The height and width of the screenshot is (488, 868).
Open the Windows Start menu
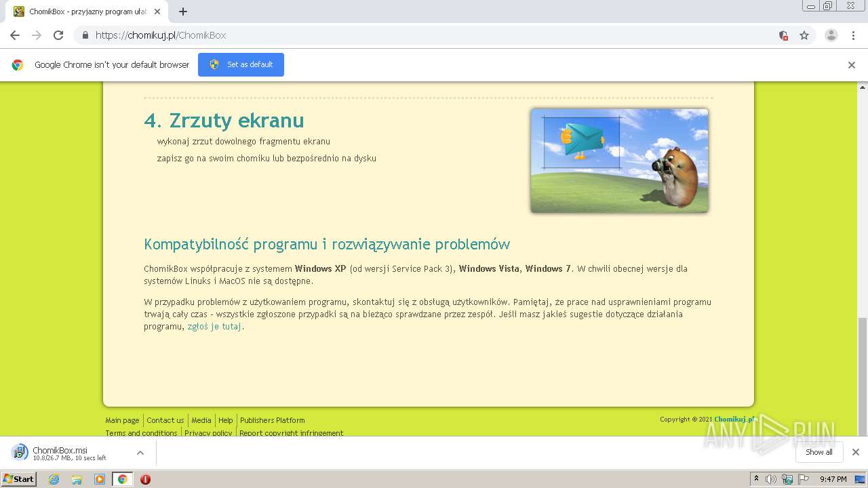click(19, 479)
